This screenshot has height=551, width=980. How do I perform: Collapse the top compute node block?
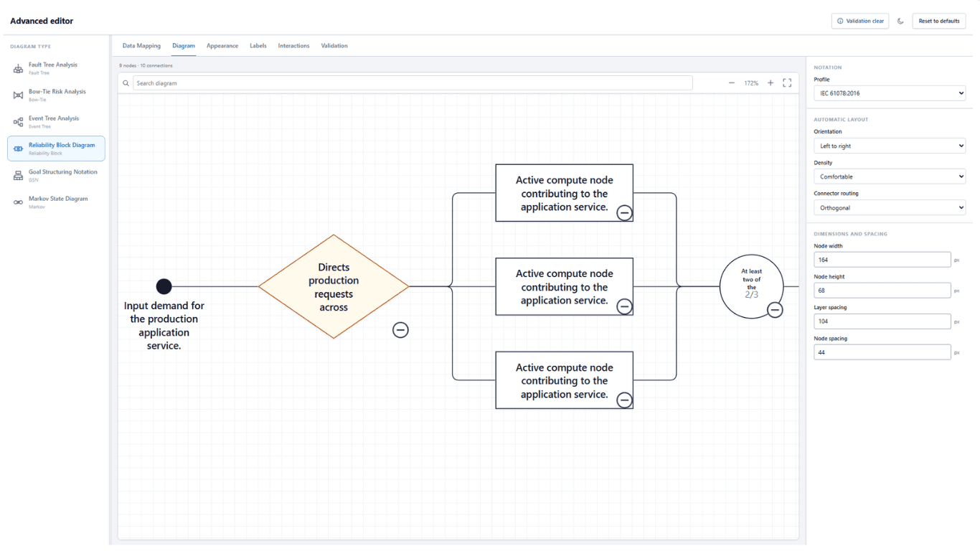pyautogui.click(x=624, y=212)
